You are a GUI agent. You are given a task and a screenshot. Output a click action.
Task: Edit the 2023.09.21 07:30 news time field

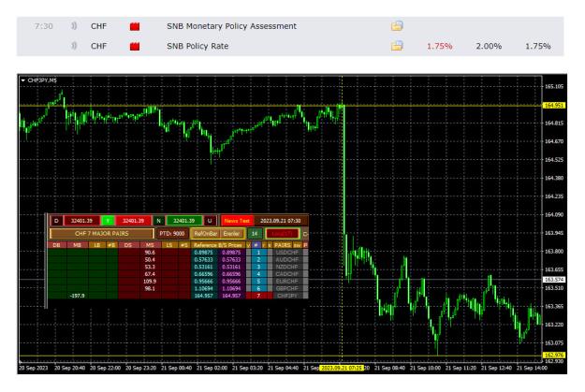click(x=281, y=221)
